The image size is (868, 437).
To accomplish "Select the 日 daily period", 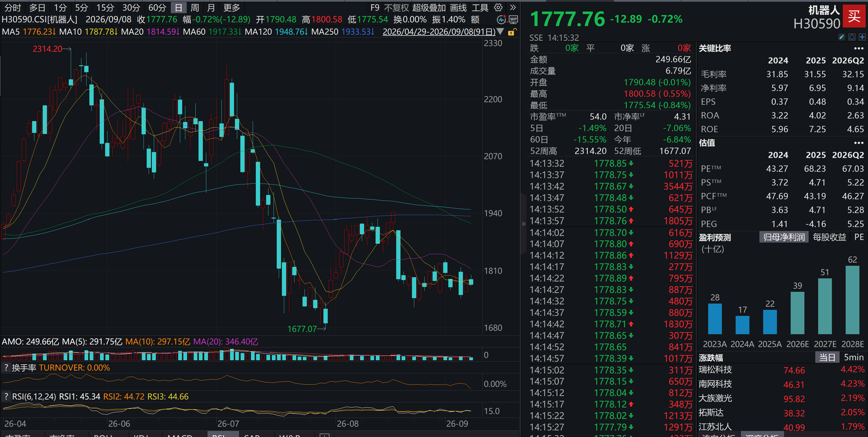I will 178,7.
